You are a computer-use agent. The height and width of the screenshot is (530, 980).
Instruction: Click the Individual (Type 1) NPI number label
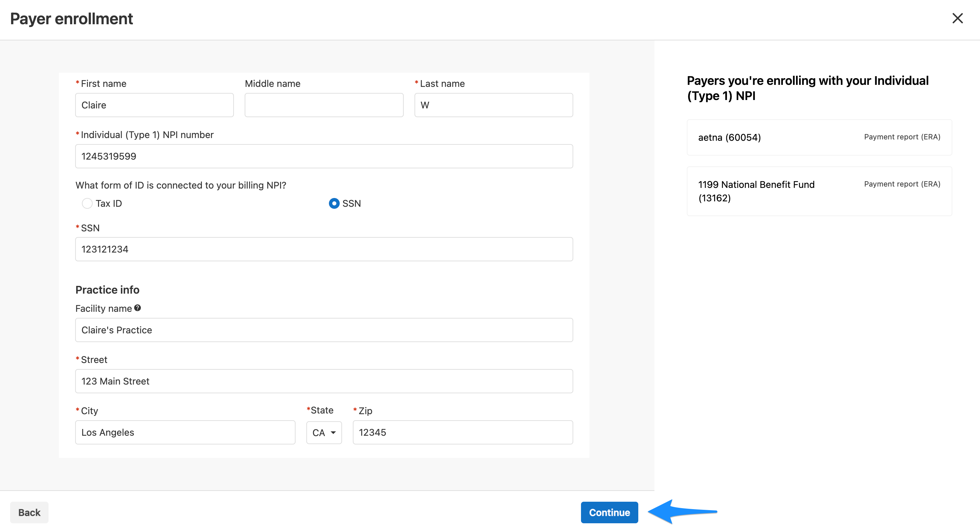147,135
